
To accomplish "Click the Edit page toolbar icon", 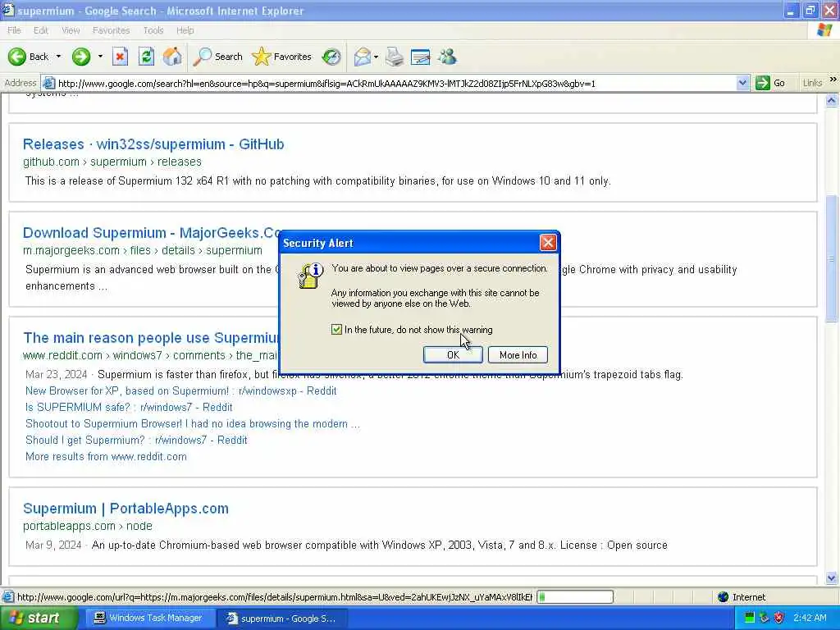I will (421, 57).
